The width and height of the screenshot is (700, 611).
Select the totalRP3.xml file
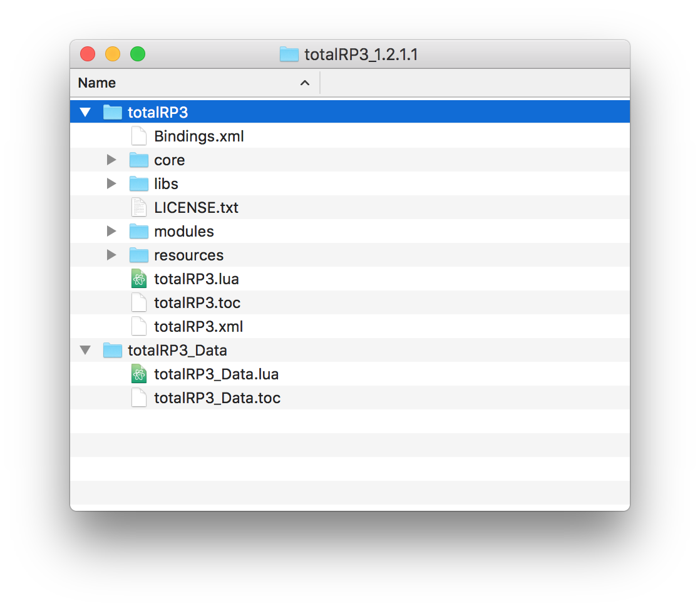[x=197, y=326]
